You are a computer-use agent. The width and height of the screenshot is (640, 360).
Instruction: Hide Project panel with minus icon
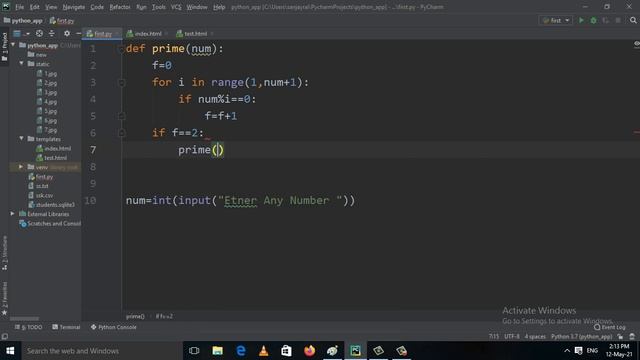(78, 33)
